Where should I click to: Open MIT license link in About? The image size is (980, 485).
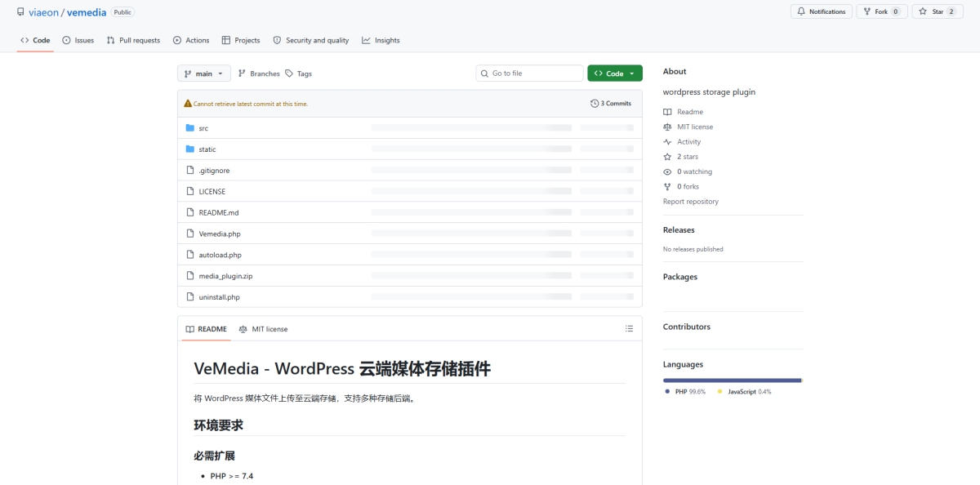coord(688,127)
